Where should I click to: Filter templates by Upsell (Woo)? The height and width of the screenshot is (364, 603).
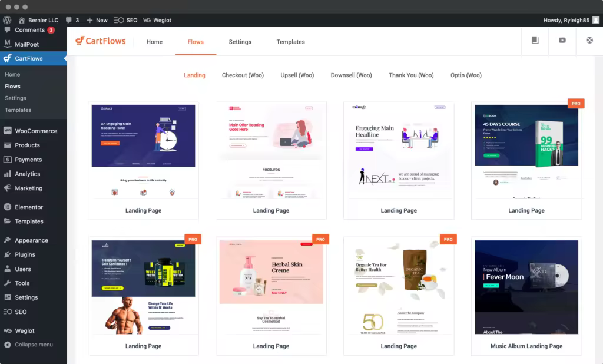(297, 75)
